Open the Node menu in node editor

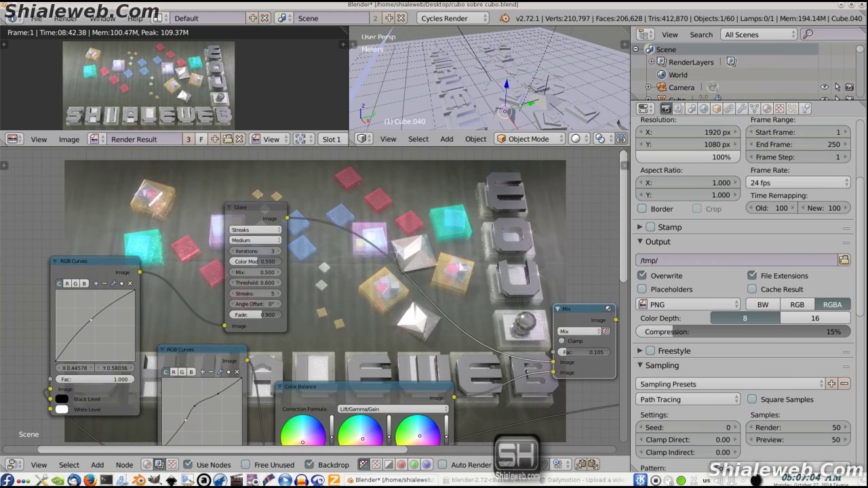pos(124,464)
